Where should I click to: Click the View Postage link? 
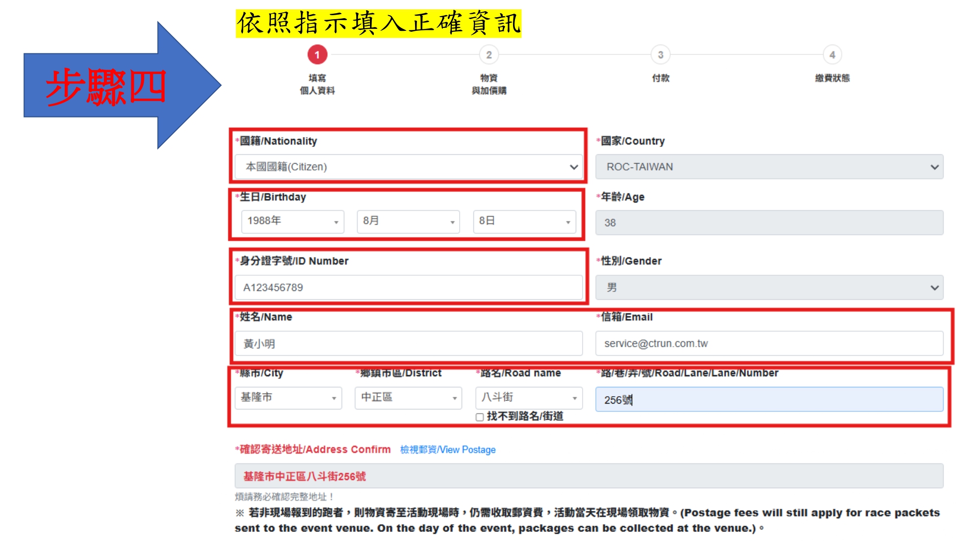pyautogui.click(x=447, y=450)
